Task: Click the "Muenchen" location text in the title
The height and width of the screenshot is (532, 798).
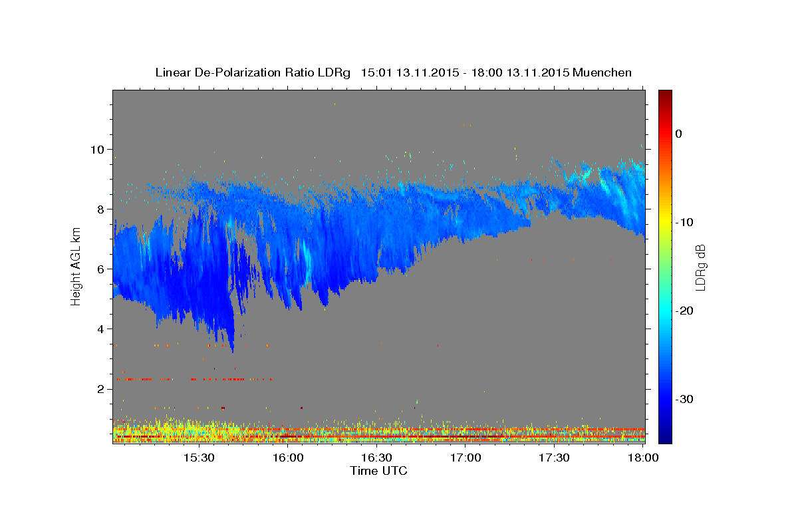Action: (x=602, y=72)
